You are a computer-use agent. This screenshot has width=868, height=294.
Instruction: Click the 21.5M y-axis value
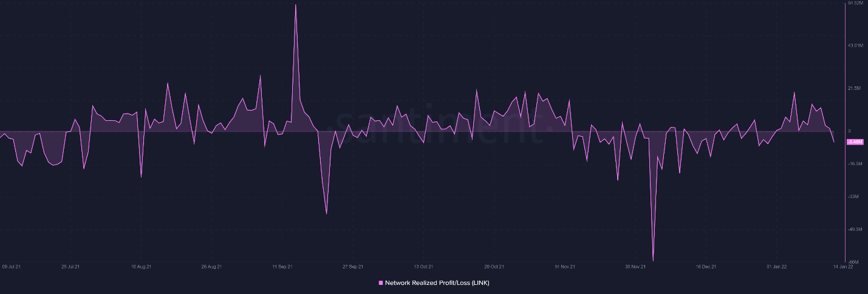(854, 89)
